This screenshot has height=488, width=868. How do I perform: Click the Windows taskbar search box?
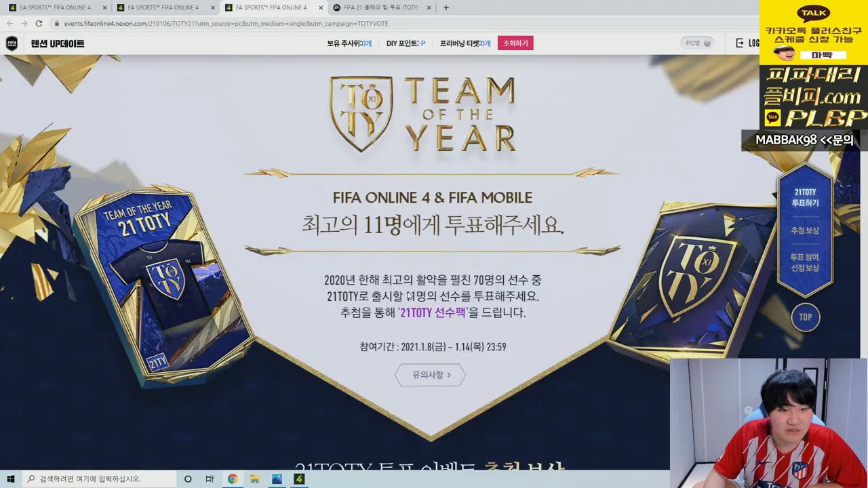99,479
